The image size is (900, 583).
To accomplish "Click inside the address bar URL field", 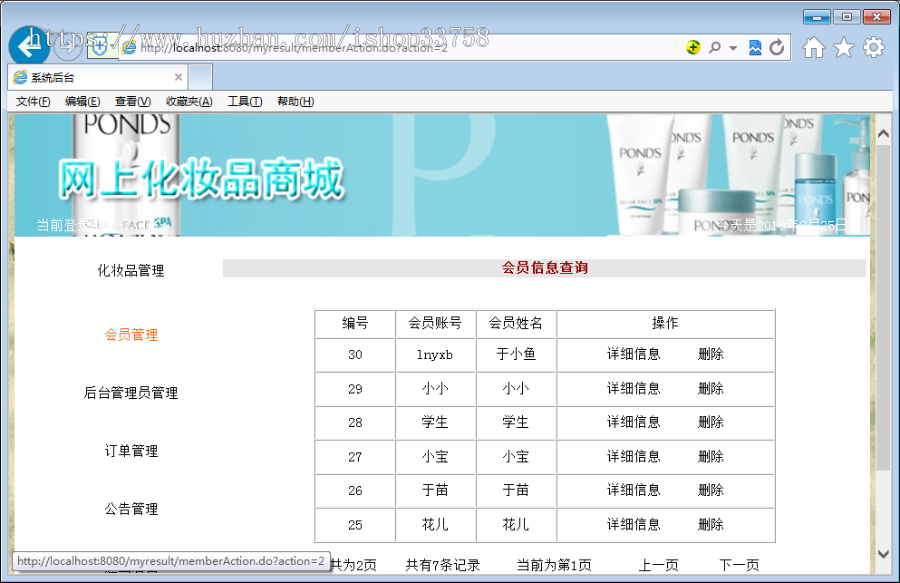I will pyautogui.click(x=400, y=46).
